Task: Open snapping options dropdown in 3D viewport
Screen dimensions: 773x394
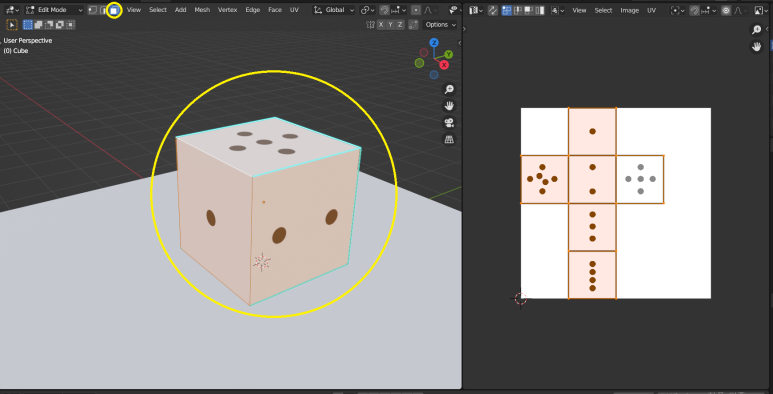Action: click(399, 10)
